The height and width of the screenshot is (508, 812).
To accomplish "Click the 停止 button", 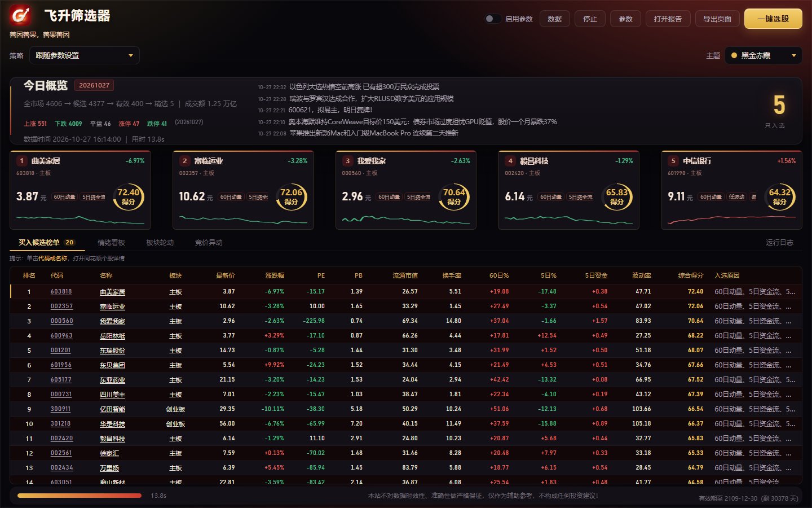I will pyautogui.click(x=590, y=19).
